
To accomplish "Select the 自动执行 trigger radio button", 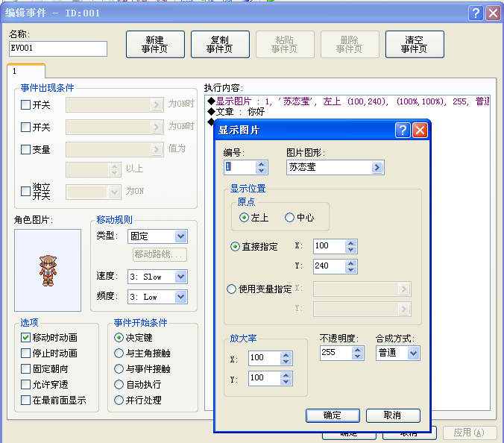I will [119, 385].
